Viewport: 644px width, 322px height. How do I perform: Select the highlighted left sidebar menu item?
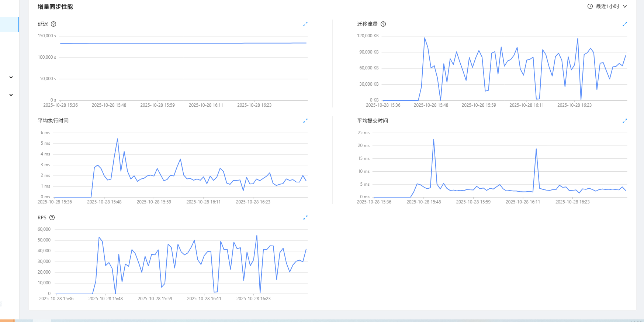point(9,24)
